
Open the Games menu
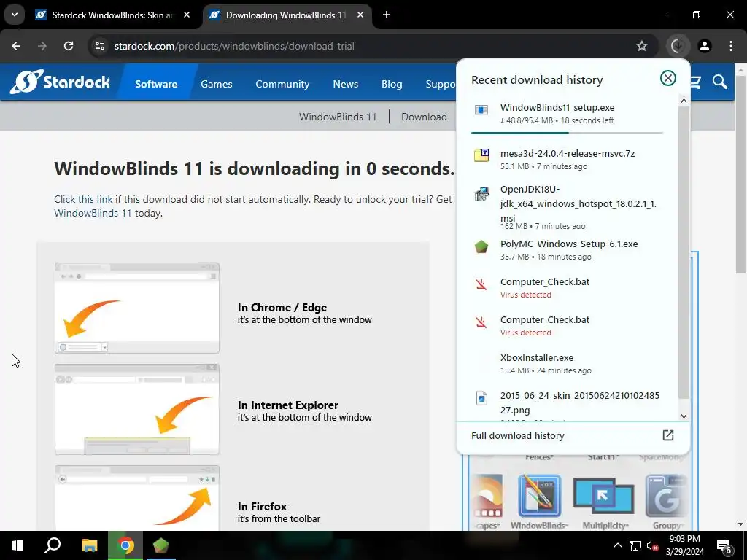point(216,84)
